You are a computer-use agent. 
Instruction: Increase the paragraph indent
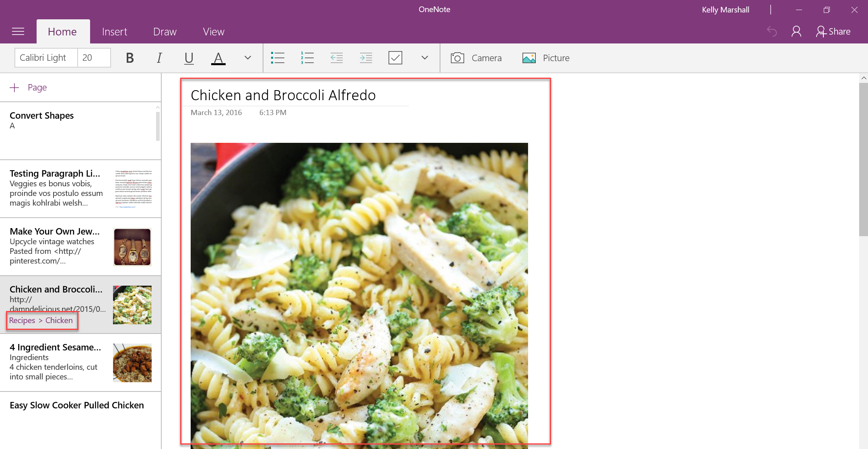click(x=366, y=58)
